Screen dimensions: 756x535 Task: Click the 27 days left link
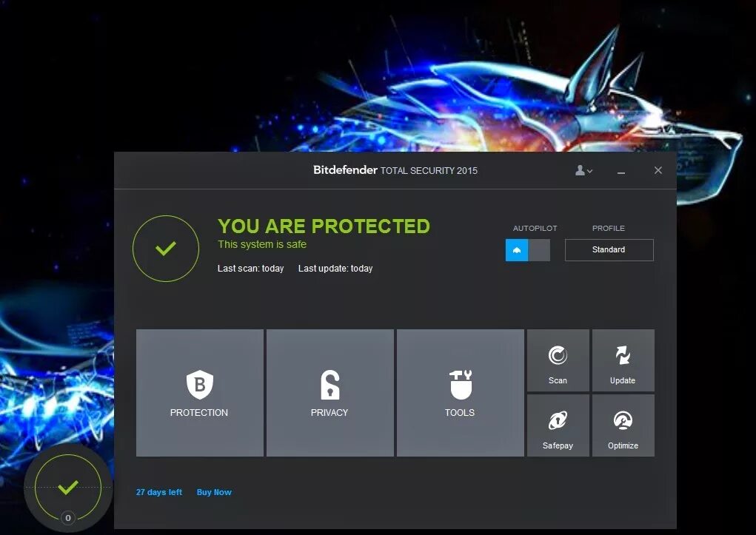click(x=158, y=492)
